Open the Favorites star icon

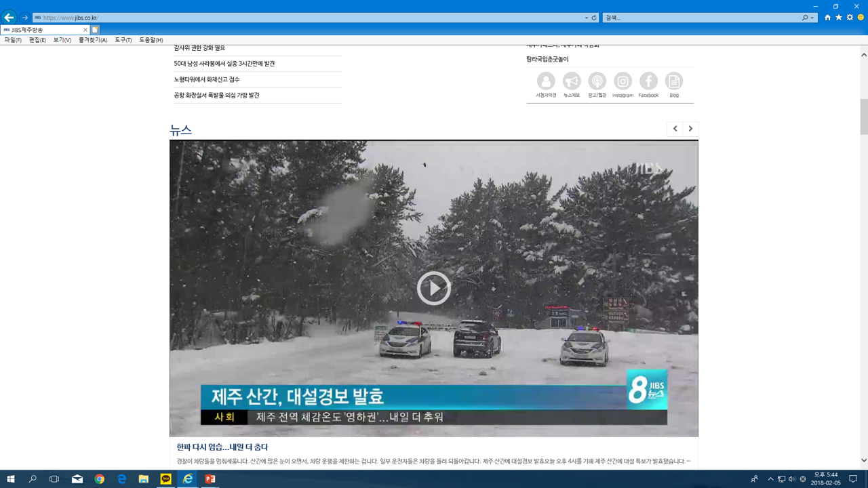click(x=839, y=18)
